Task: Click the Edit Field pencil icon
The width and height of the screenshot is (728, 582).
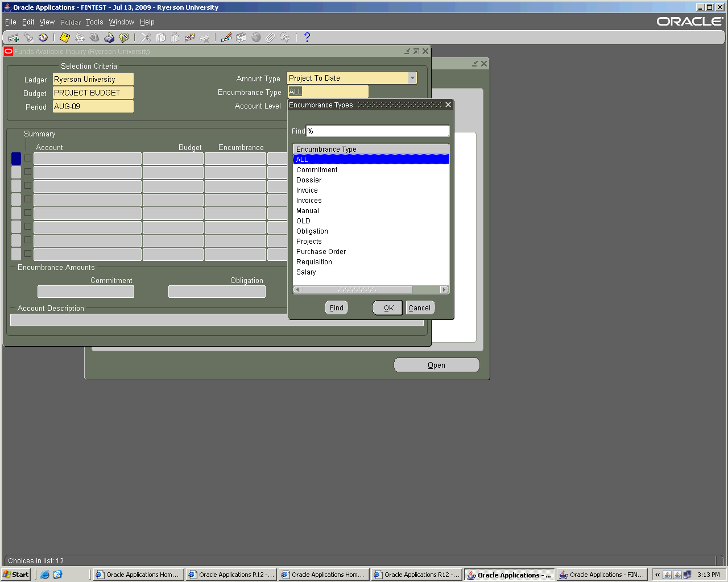Action: coord(226,38)
